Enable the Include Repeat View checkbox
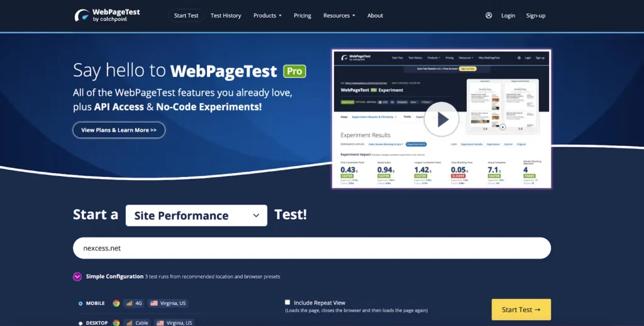Viewport: 644px width, 326px height. [287, 302]
